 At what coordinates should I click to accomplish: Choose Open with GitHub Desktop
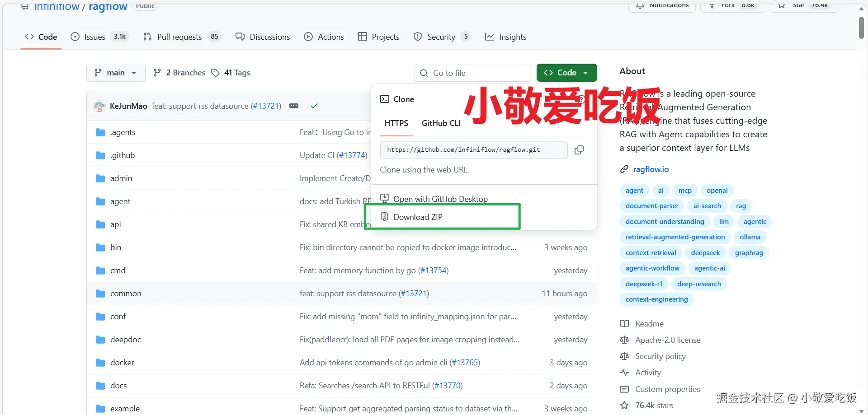tap(441, 199)
